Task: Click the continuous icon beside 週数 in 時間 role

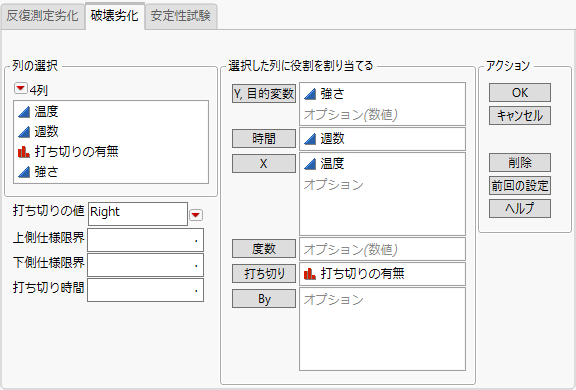Action: (310, 139)
